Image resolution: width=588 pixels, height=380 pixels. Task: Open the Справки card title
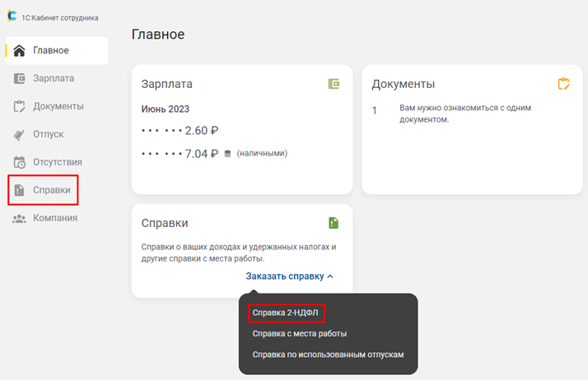point(165,223)
